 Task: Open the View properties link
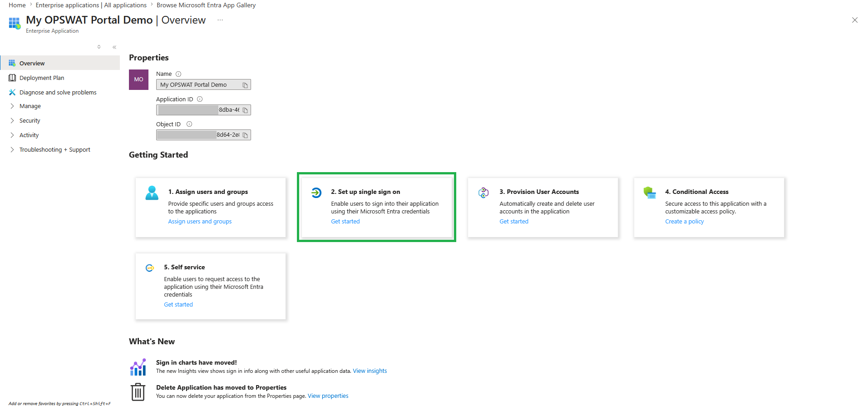point(328,396)
